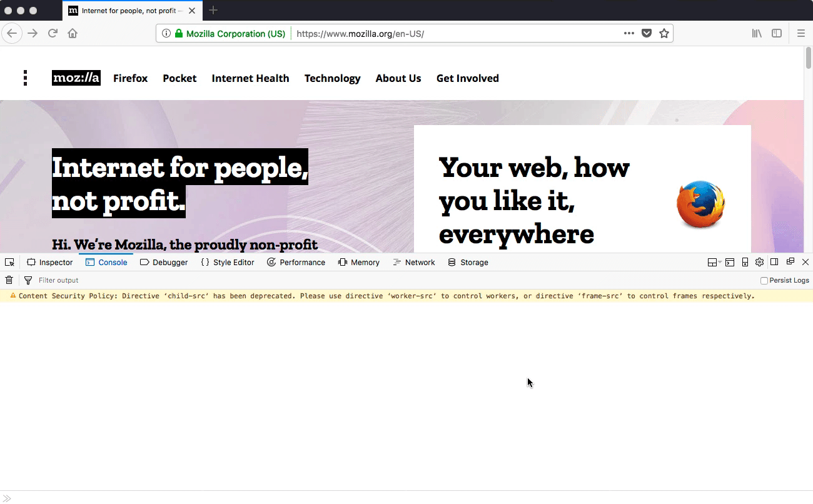Click the browser Back arrow button
This screenshot has height=504, width=813.
tap(12, 34)
